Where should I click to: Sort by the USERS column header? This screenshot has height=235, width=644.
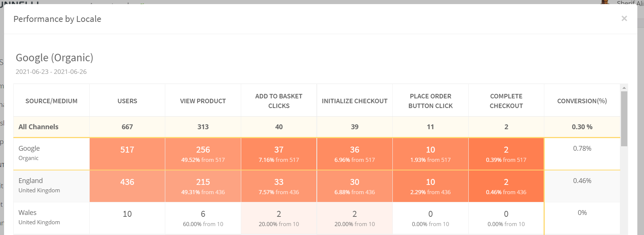(127, 101)
